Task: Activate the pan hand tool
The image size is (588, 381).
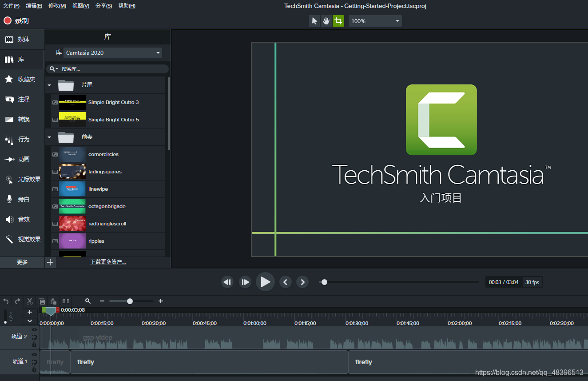Action: tap(326, 21)
